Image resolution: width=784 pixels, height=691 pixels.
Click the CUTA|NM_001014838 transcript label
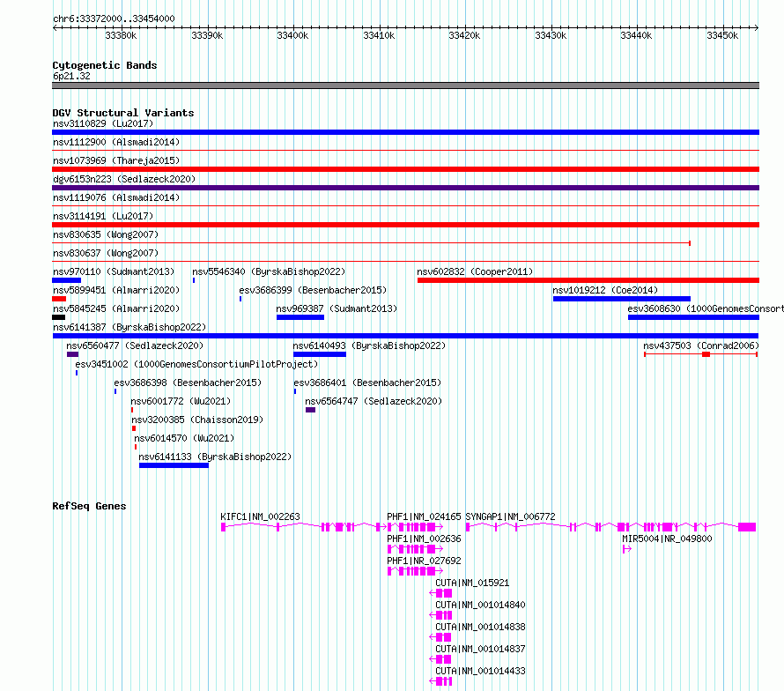[x=480, y=627]
